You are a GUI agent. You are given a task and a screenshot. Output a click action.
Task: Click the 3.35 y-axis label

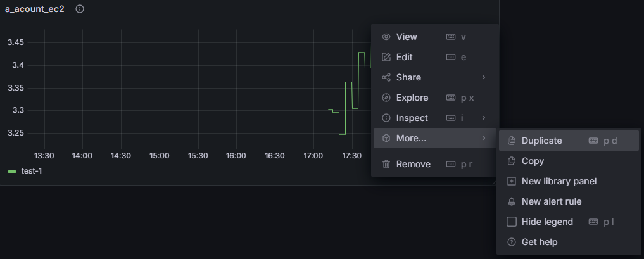[x=16, y=88]
